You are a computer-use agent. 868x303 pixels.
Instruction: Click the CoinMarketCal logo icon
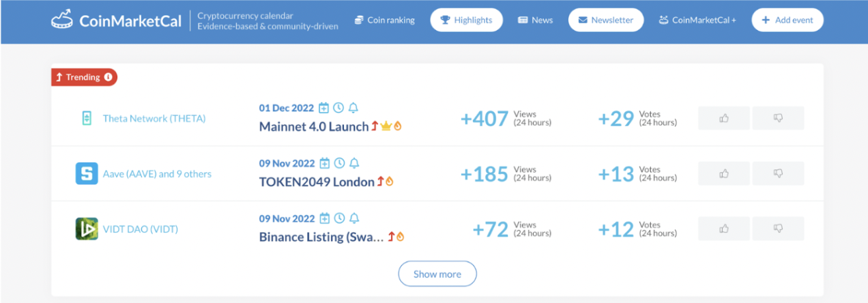62,20
